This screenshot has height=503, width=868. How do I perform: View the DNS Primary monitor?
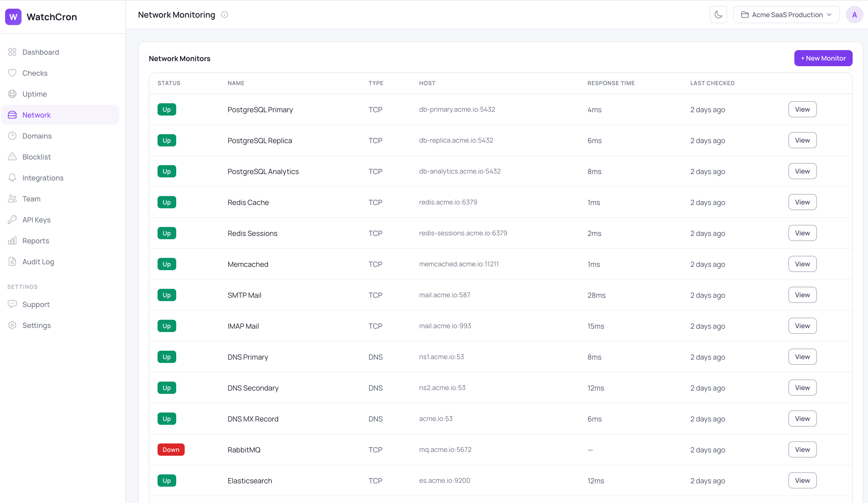click(802, 357)
